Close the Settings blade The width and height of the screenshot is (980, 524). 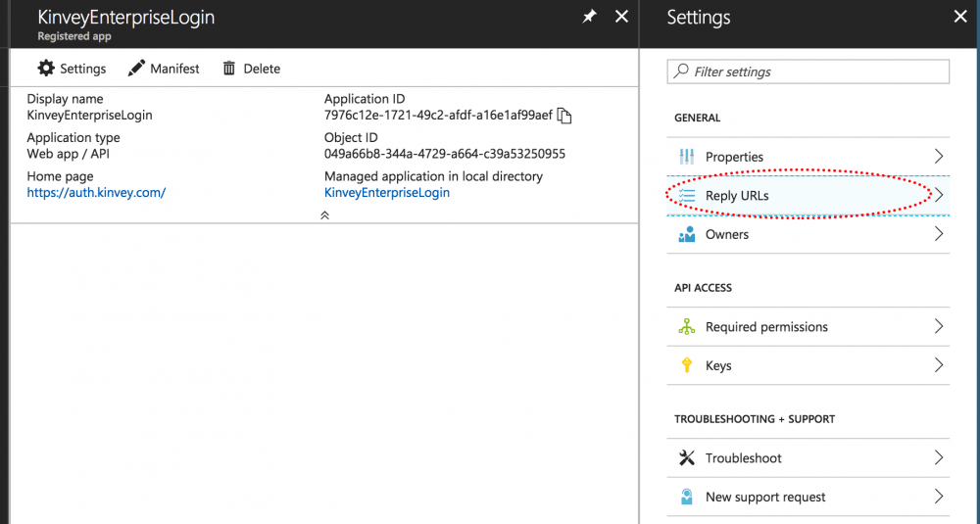(959, 17)
